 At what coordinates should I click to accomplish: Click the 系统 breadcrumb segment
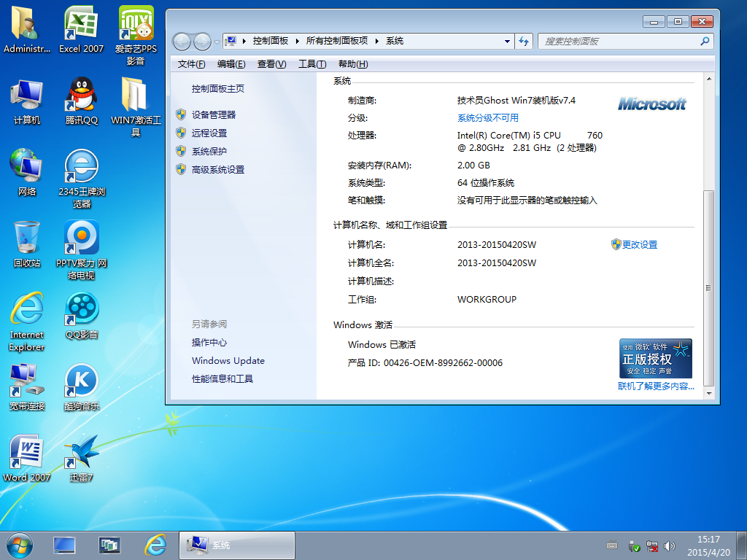395,41
